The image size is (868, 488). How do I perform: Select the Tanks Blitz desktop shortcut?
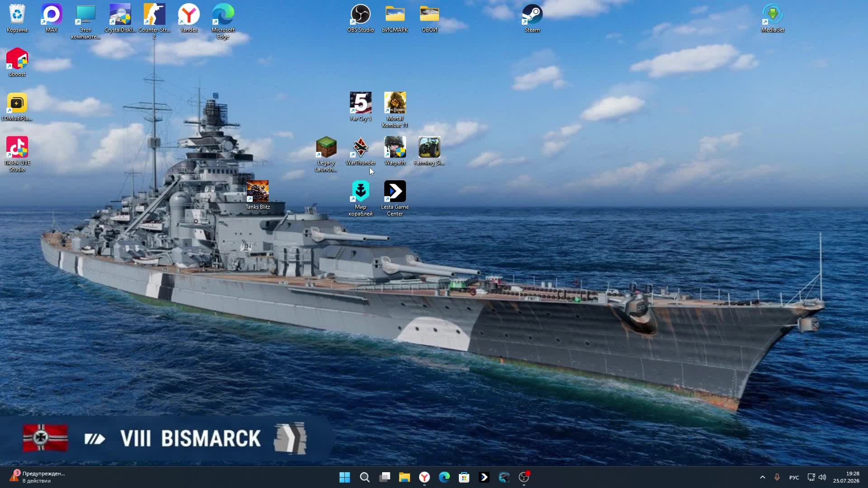(258, 196)
